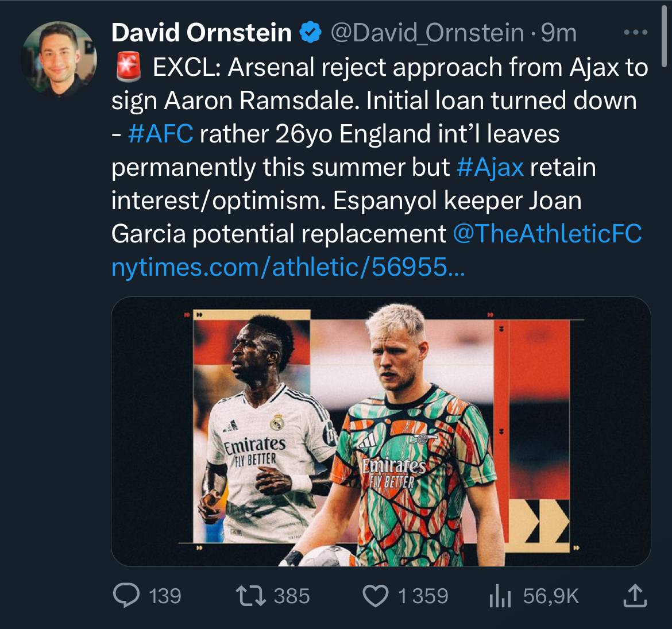Click the @David_Ornstein handle
The image size is (672, 629).
[x=426, y=33]
